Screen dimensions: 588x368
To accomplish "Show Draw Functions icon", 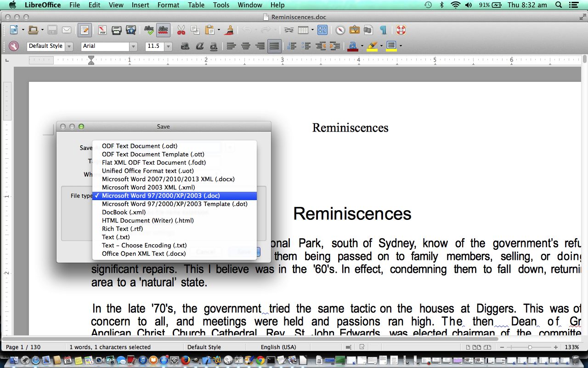I will pyautogui.click(x=322, y=30).
